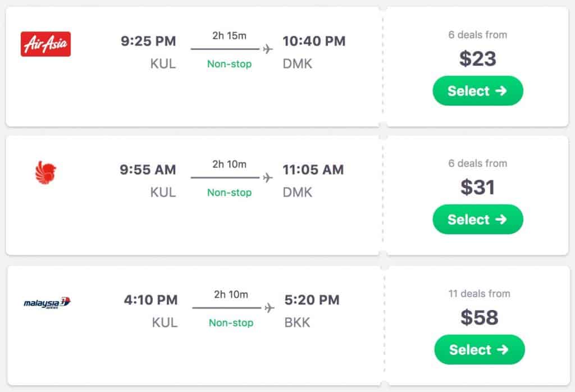Image resolution: width=575 pixels, height=392 pixels.
Task: Click the airplane icon on the 9:55 AM flight
Action: click(268, 177)
